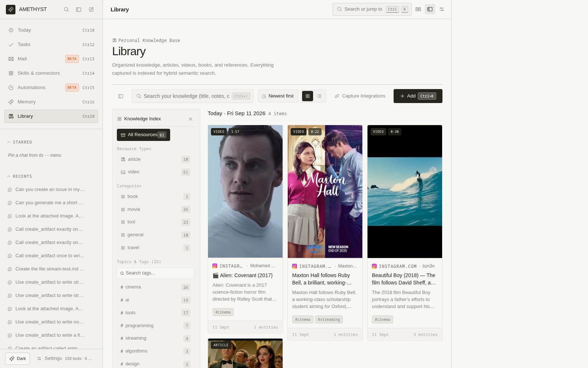This screenshot has width=588, height=368.
Task: Start a new chat with compose icon
Action: tap(91, 9)
